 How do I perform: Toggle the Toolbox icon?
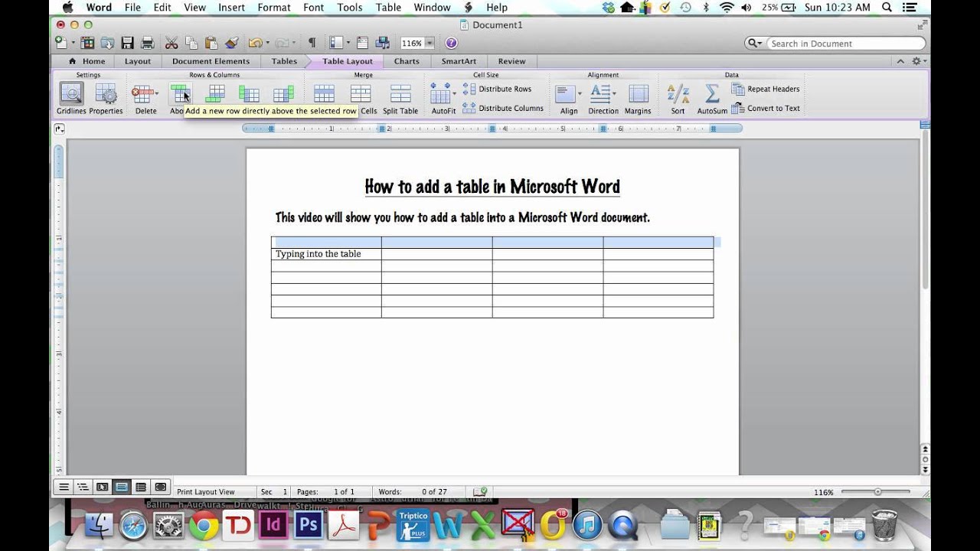(x=362, y=43)
